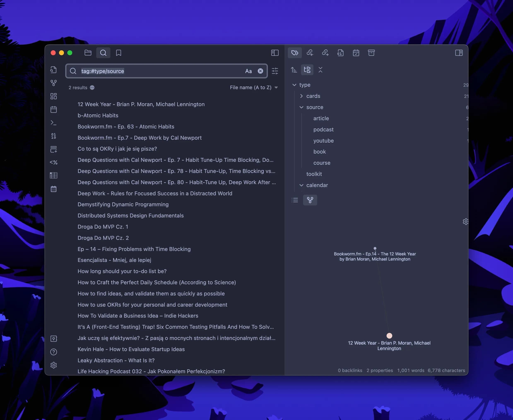Expand the cards tag

pyautogui.click(x=301, y=96)
